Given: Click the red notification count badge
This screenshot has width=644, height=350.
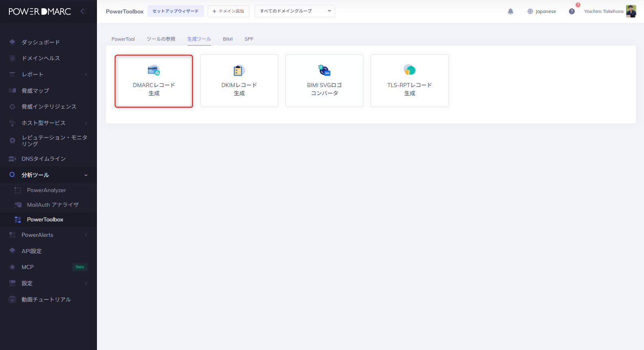Looking at the screenshot, I should (578, 5).
